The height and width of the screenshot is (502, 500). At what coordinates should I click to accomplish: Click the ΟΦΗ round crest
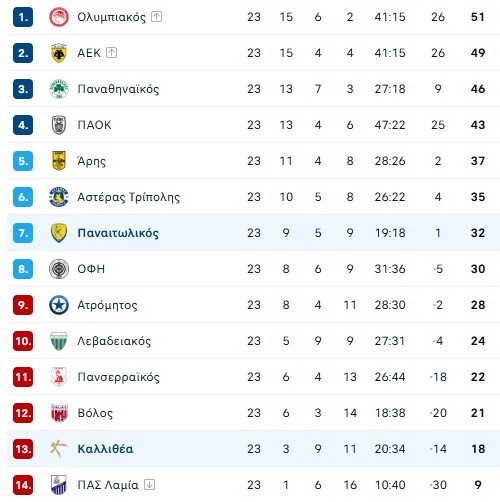coord(59,269)
